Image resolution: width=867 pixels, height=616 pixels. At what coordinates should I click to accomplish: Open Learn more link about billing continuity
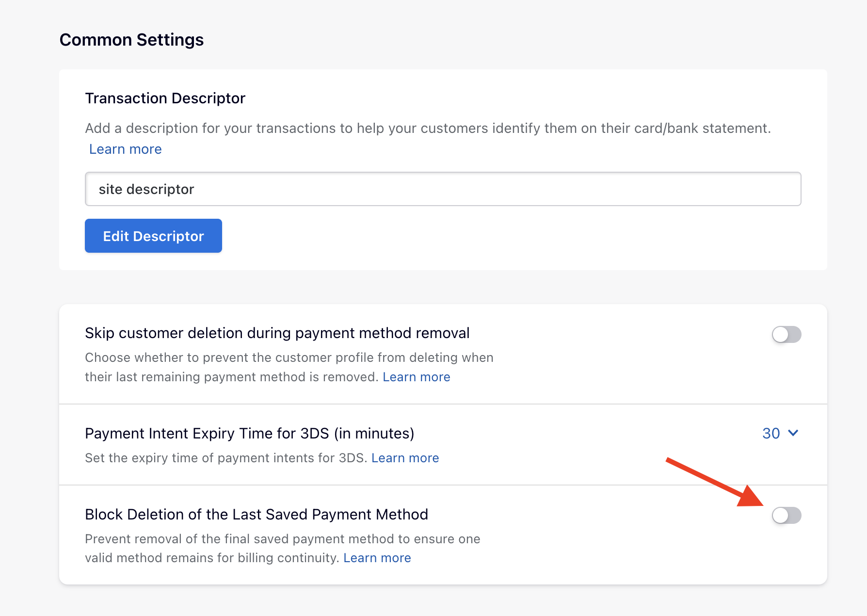pyautogui.click(x=377, y=558)
